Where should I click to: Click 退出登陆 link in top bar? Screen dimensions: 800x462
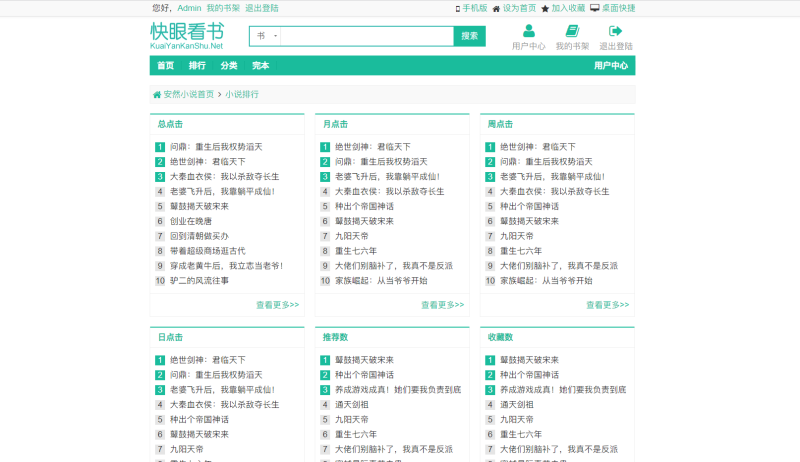coord(262,8)
